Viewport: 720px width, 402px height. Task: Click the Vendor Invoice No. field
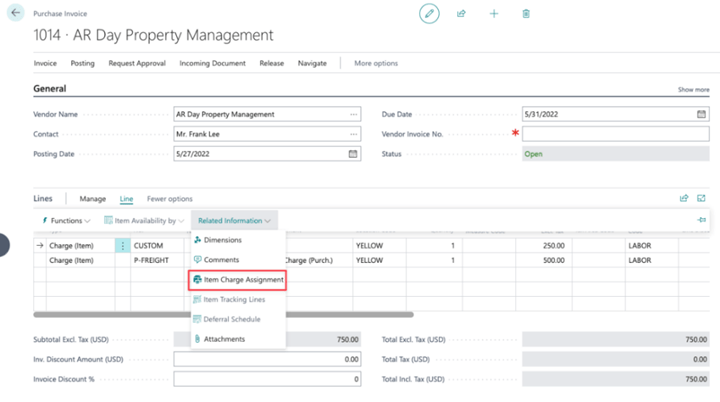[x=614, y=134]
